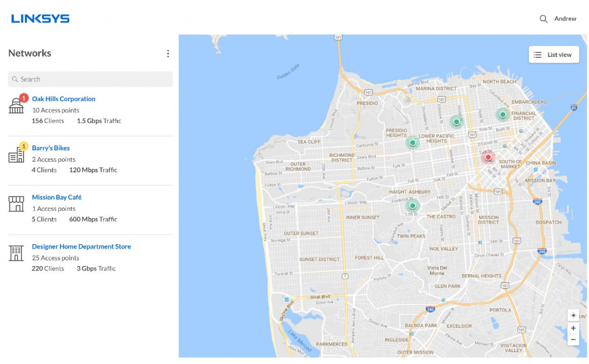The width and height of the screenshot is (589, 364).
Task: Click the red alert badge on Oak Hills
Action: click(x=24, y=98)
